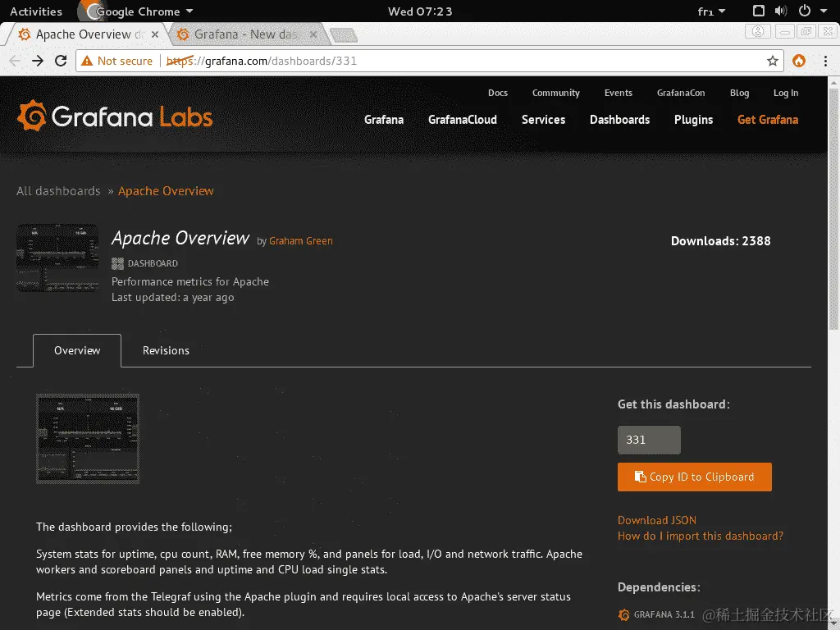Click Log In link
The width and height of the screenshot is (840, 630).
[785, 93]
